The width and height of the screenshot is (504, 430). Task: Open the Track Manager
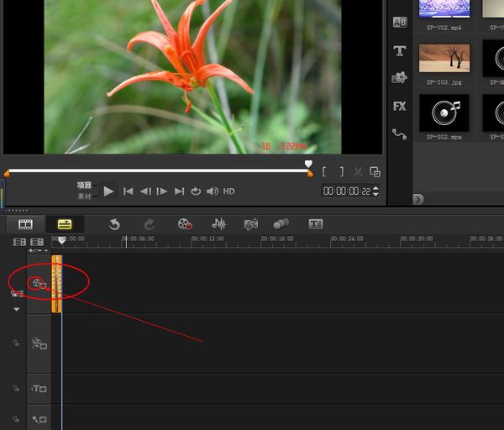pyautogui.click(x=37, y=242)
